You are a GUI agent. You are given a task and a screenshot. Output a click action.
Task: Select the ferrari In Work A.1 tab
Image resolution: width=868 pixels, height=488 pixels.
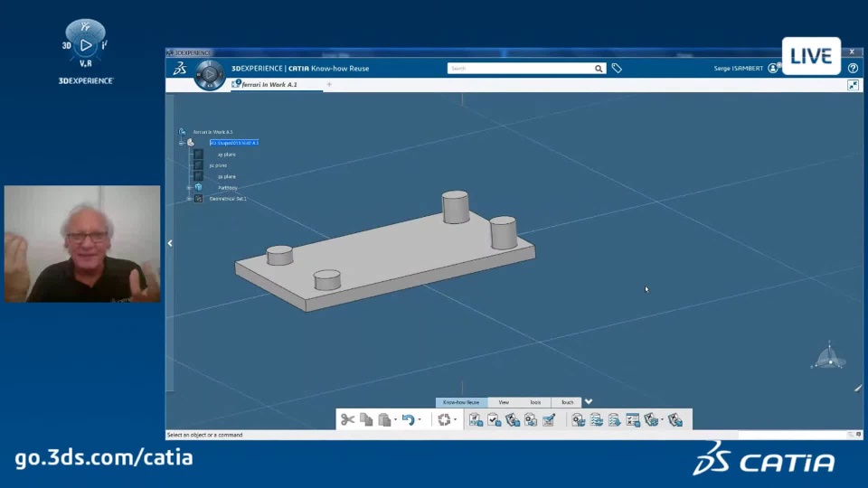pos(269,85)
